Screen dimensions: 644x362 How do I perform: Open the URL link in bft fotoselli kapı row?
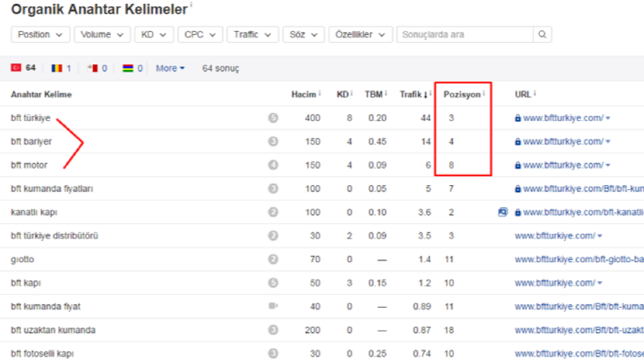pyautogui.click(x=579, y=353)
